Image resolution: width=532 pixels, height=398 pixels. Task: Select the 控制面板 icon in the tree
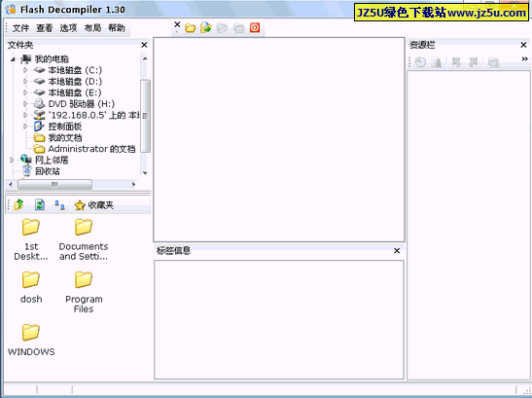point(39,127)
